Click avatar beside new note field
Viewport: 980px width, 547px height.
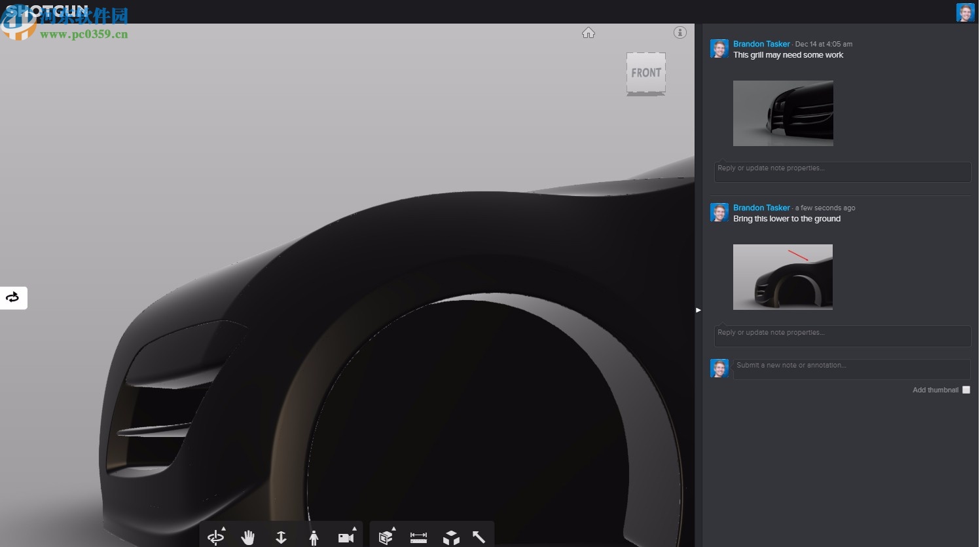click(x=719, y=368)
